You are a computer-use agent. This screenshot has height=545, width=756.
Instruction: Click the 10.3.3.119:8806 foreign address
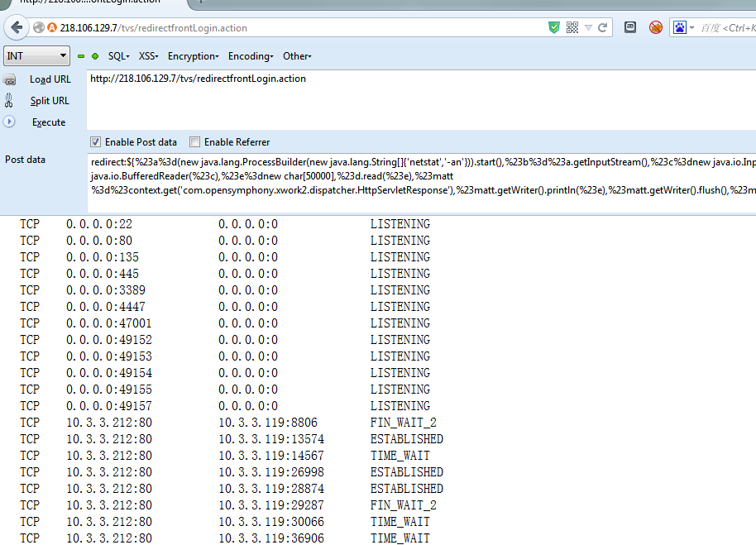point(268,423)
